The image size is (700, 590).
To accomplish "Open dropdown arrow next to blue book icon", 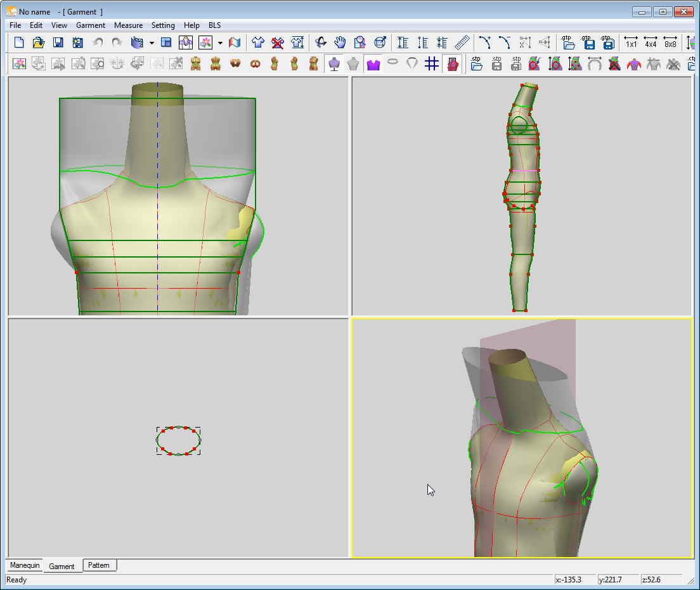I will point(152,43).
